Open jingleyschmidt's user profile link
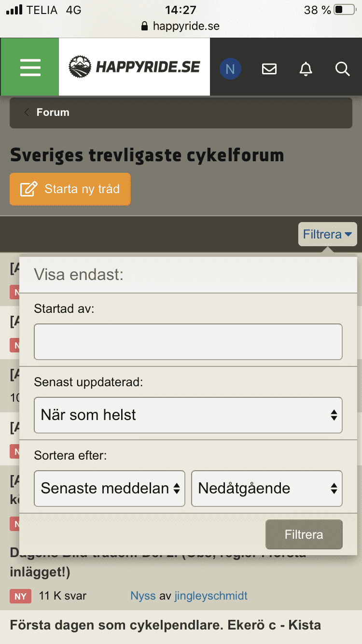Image resolution: width=362 pixels, height=644 pixels. 211,596
